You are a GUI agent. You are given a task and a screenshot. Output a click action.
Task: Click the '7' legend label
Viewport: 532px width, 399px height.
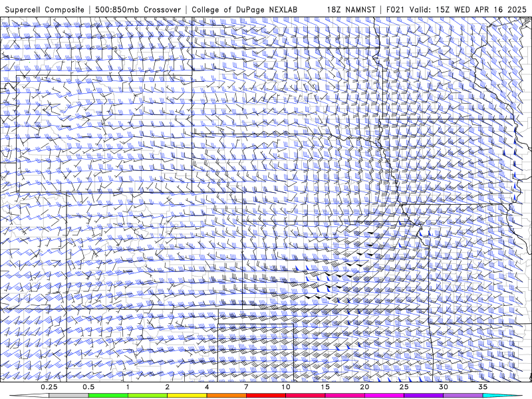click(x=246, y=387)
